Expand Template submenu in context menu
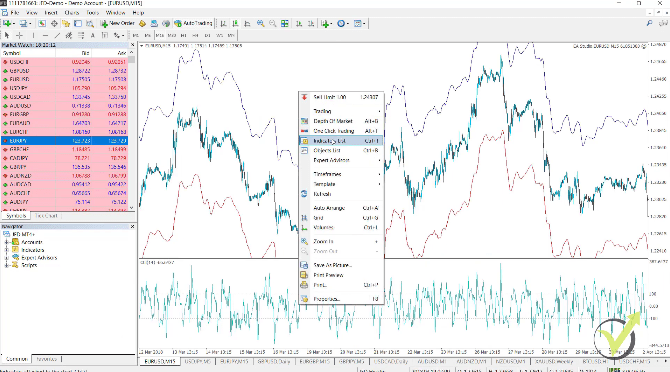Image resolution: width=670 pixels, height=372 pixels. click(341, 184)
